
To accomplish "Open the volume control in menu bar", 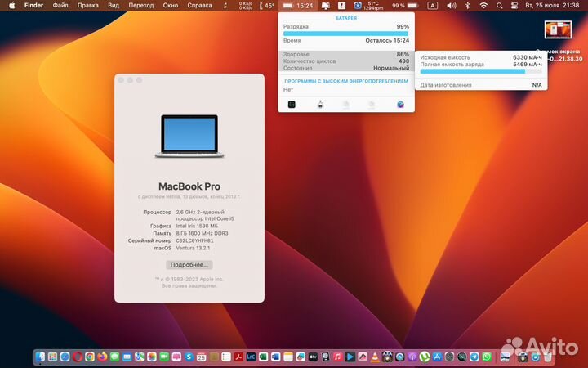I will pyautogui.click(x=452, y=5).
